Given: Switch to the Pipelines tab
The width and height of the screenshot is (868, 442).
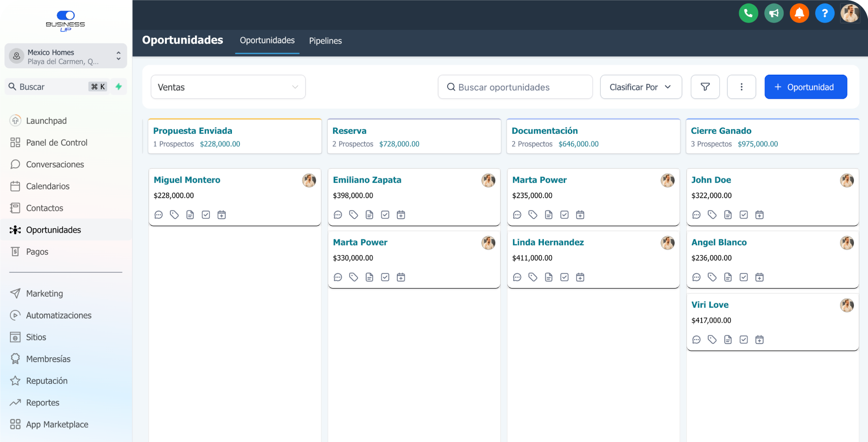Looking at the screenshot, I should 325,41.
